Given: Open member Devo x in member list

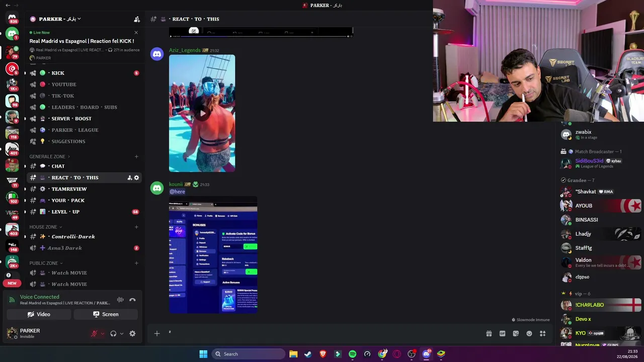Looking at the screenshot, I should point(601,319).
